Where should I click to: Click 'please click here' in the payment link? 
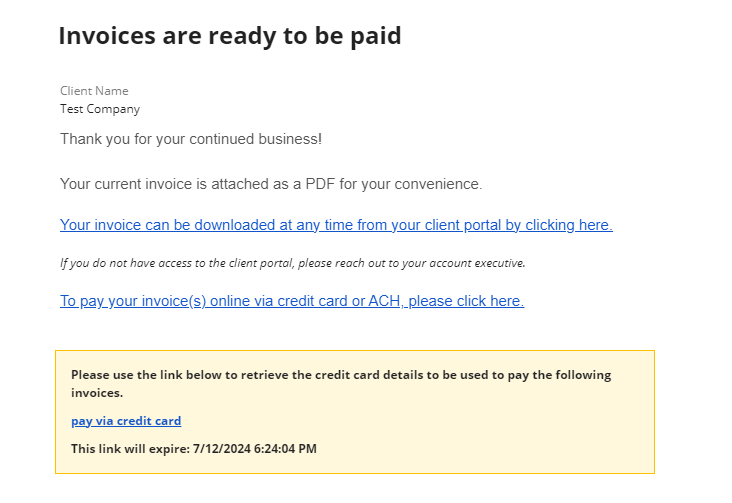pyautogui.click(x=465, y=301)
